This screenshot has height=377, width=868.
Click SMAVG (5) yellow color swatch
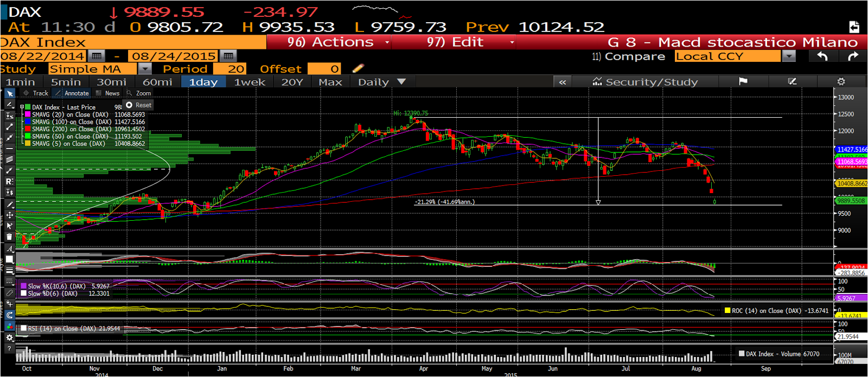tap(28, 144)
